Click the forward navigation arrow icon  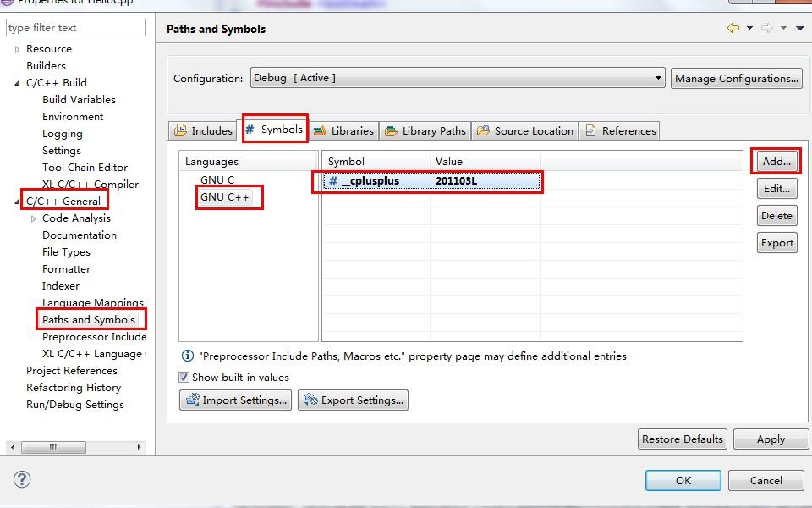(x=767, y=28)
